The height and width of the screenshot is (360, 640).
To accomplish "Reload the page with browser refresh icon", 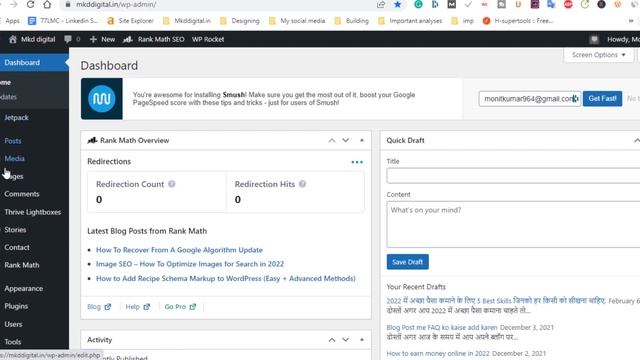I will pyautogui.click(x=30, y=4).
